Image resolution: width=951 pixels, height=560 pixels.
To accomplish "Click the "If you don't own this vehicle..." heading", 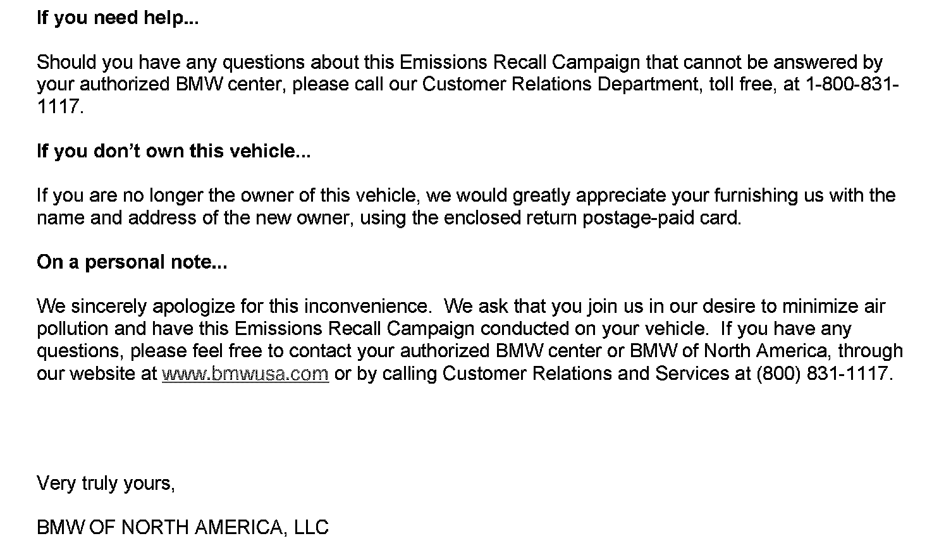I will click(173, 151).
